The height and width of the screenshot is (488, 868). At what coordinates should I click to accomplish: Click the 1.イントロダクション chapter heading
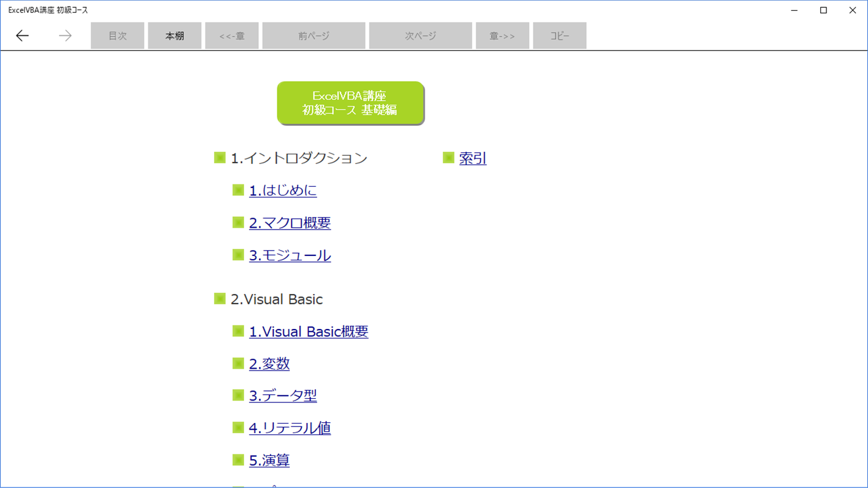[299, 158]
